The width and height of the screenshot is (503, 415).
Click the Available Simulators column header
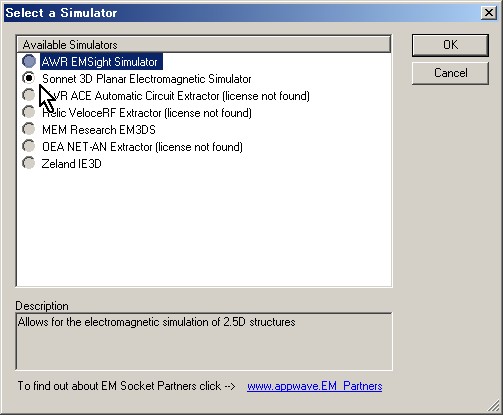204,44
